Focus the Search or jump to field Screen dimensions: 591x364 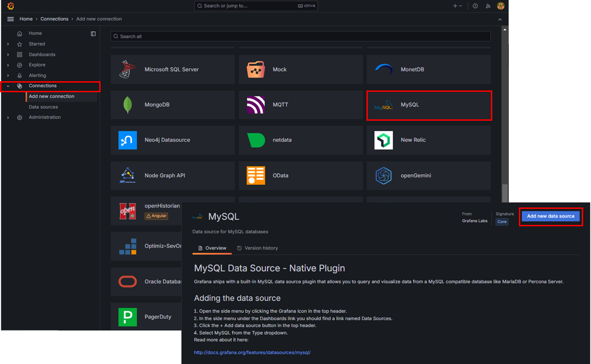256,6
